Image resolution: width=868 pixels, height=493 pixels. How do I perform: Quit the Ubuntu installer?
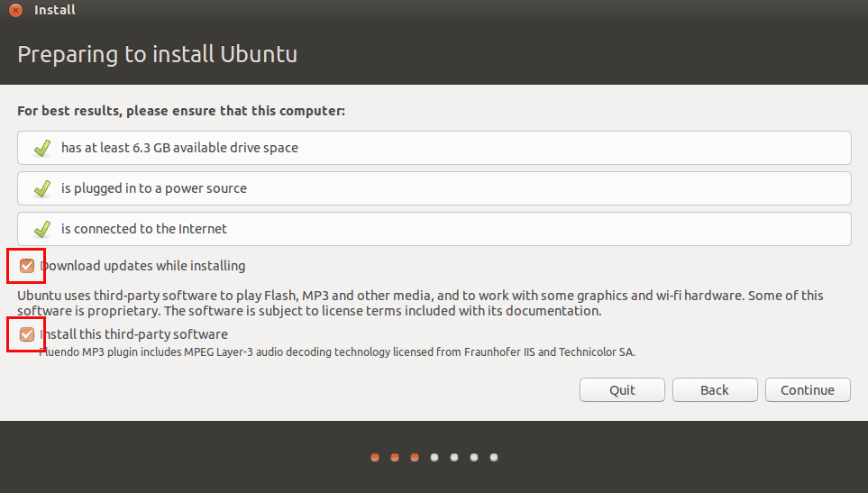[622, 390]
